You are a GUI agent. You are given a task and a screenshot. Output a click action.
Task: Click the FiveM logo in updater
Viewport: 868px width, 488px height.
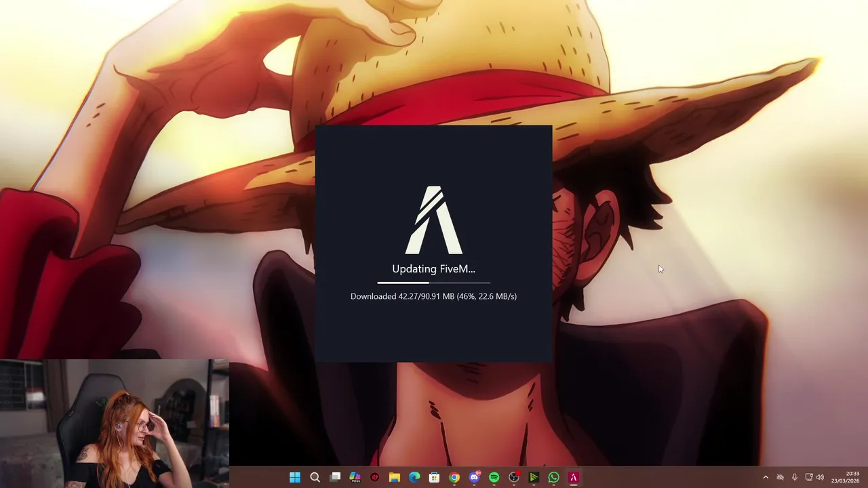click(x=434, y=220)
